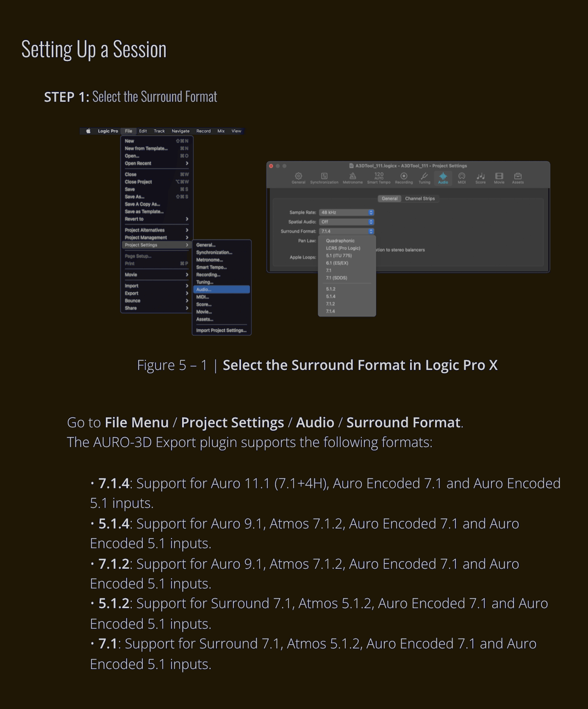Close the Project Settings window
Screen dimensions: 588x709
271,166
